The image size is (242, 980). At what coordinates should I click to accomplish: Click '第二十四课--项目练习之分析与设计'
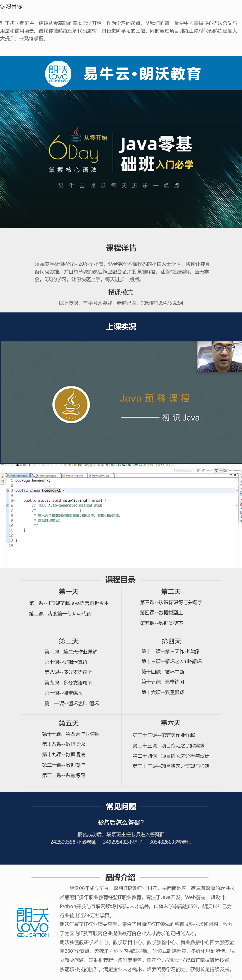pyautogui.click(x=171, y=756)
